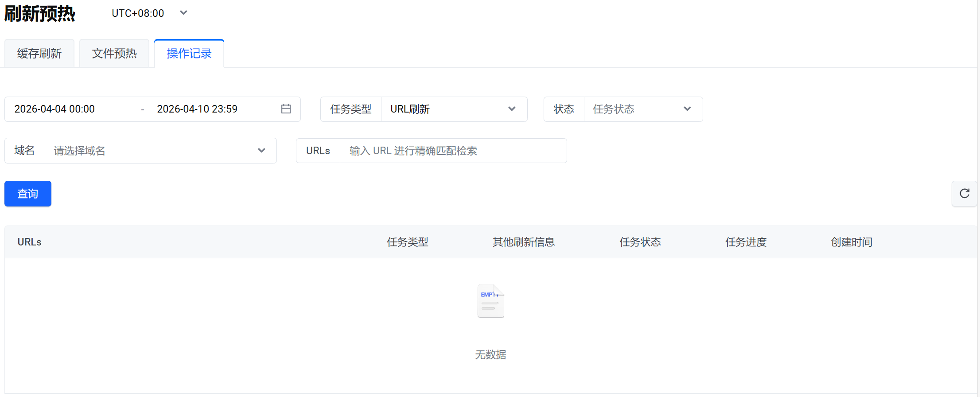This screenshot has width=980, height=397.
Task: Click the 查询 button
Action: pos(28,194)
